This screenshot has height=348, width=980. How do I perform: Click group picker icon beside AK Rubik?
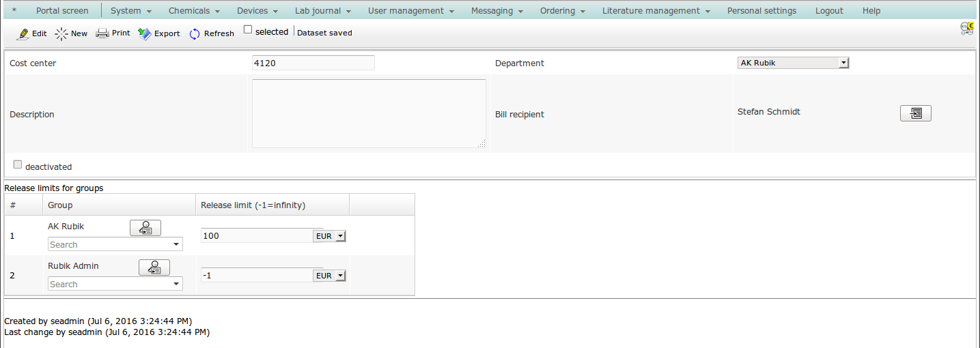145,228
